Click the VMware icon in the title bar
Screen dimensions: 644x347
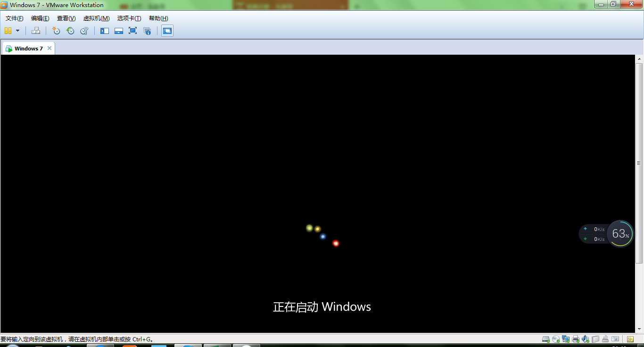click(4, 5)
